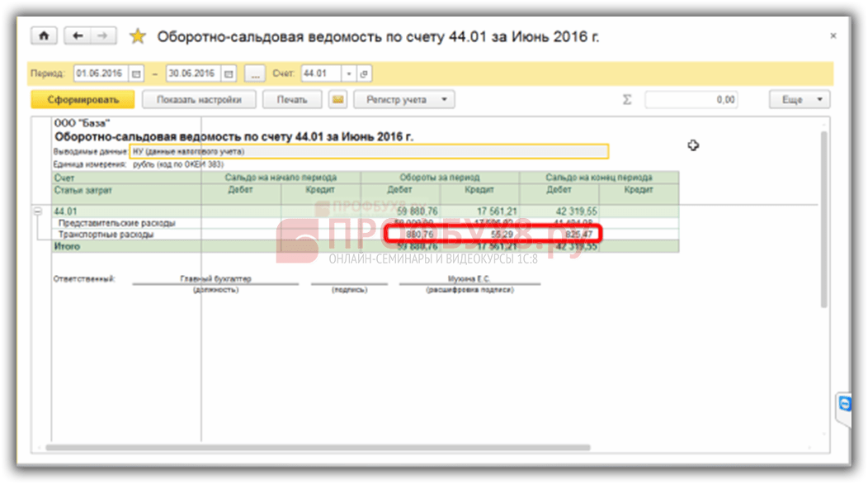Go back with the left arrow
This screenshot has height=484, width=868.
(78, 36)
